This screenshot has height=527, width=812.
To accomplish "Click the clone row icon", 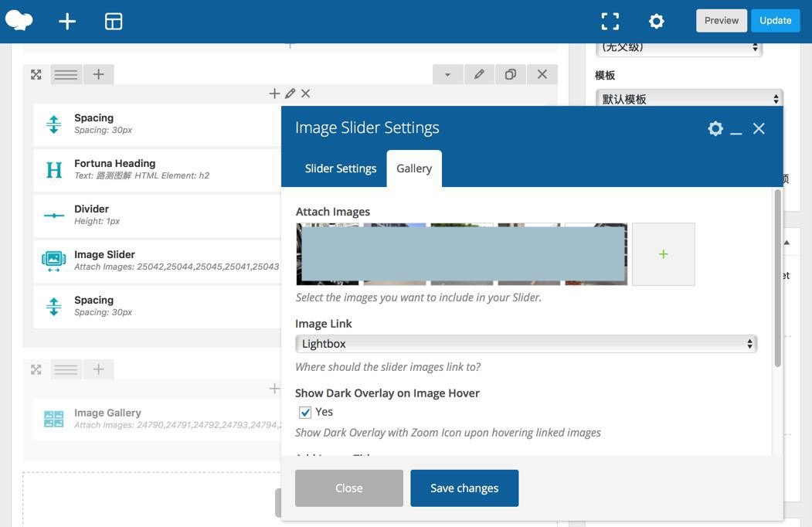I will tap(511, 74).
